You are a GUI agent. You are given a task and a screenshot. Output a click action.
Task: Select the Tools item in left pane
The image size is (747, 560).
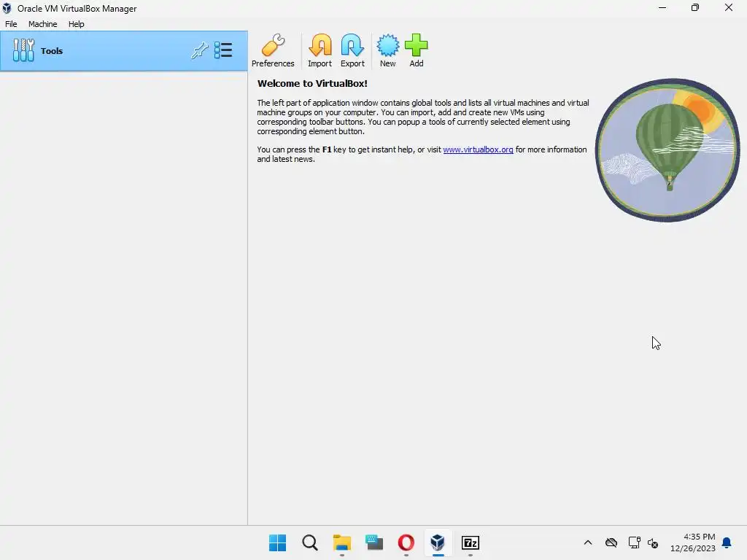[x=124, y=51]
